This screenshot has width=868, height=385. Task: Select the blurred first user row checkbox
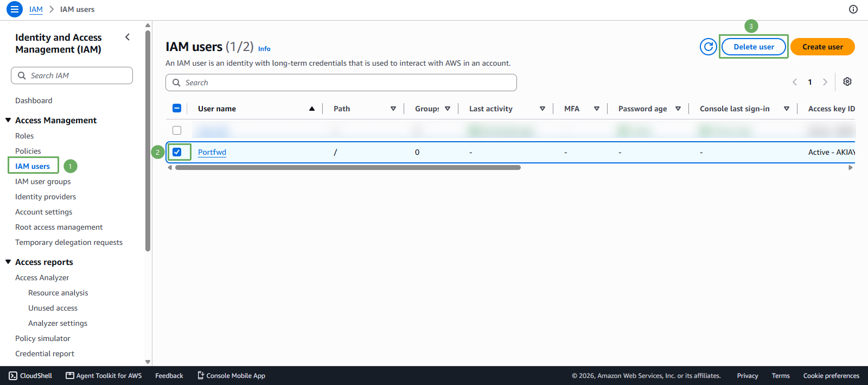pos(177,130)
